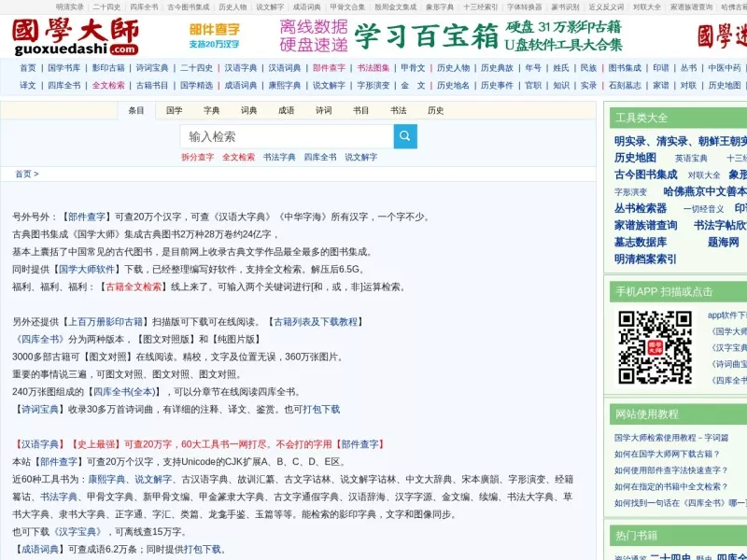The image size is (747, 560).
Task: Open 书法图集 in main navigation
Action: pyautogui.click(x=373, y=68)
